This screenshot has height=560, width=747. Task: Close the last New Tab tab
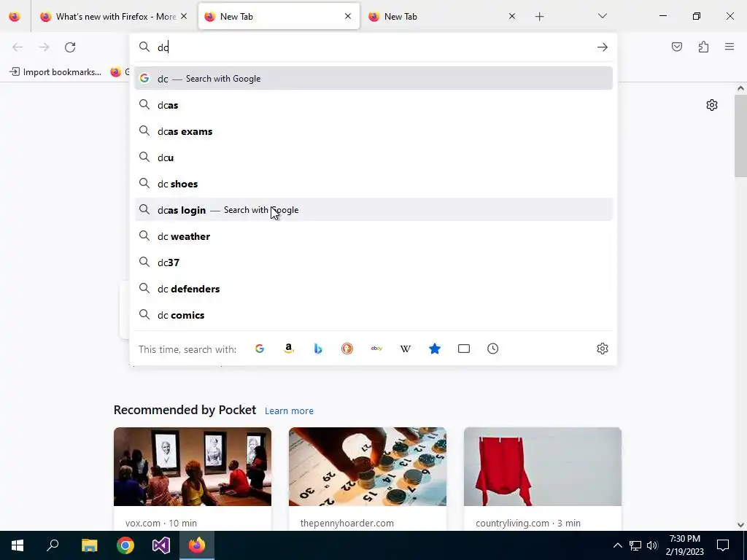511,17
